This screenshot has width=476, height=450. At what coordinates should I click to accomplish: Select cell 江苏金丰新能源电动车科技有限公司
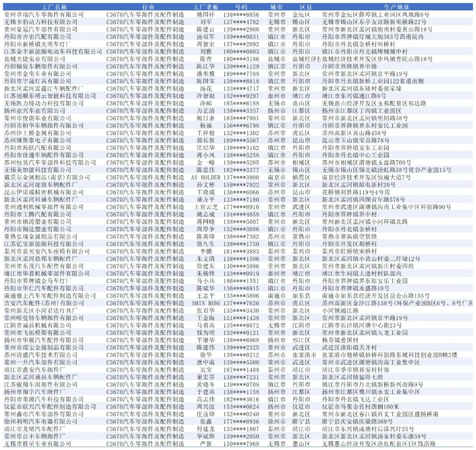(x=53, y=52)
